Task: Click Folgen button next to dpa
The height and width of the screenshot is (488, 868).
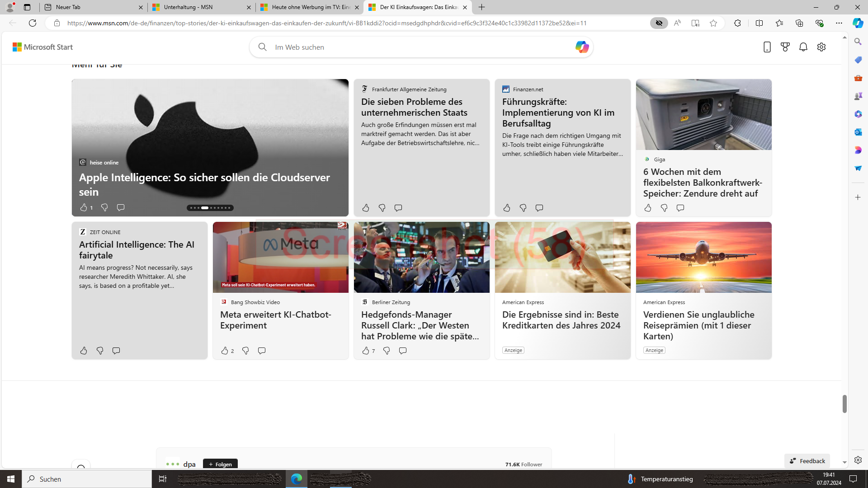Action: tap(220, 464)
